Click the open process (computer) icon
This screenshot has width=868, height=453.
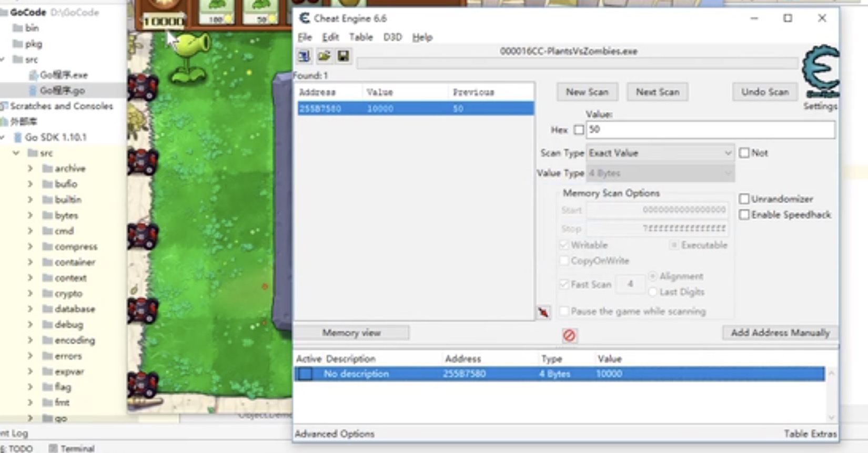pyautogui.click(x=304, y=56)
